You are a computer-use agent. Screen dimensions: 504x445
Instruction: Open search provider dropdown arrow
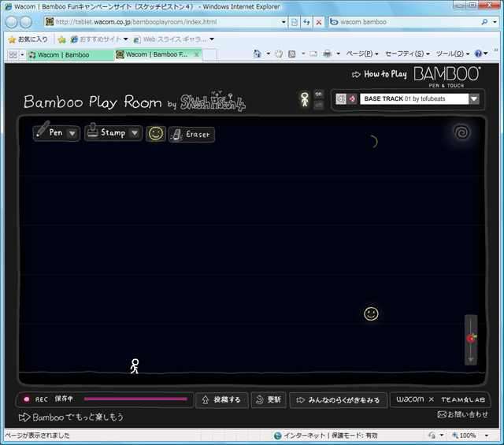(x=495, y=22)
